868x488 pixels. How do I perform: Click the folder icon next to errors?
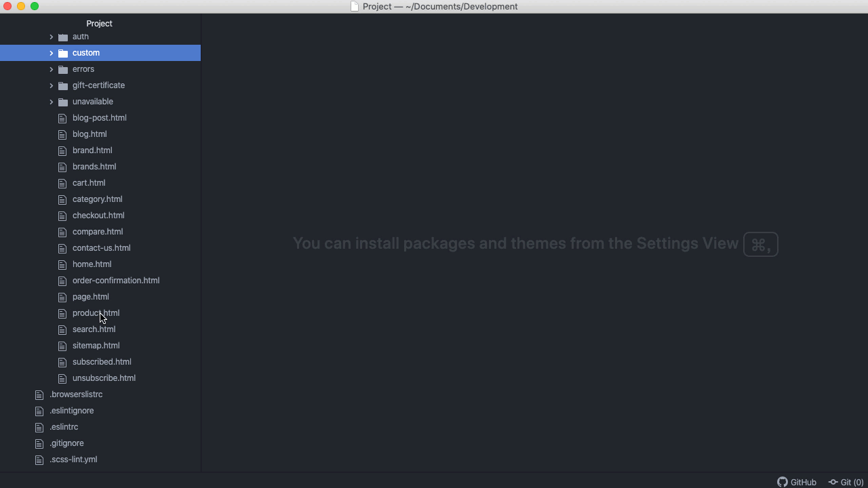coord(62,68)
